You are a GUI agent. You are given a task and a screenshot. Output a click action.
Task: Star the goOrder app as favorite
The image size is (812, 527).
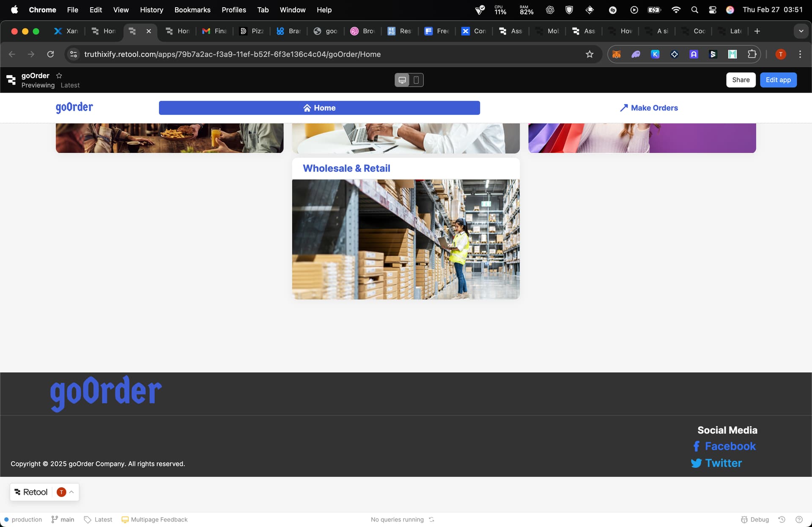pyautogui.click(x=59, y=76)
